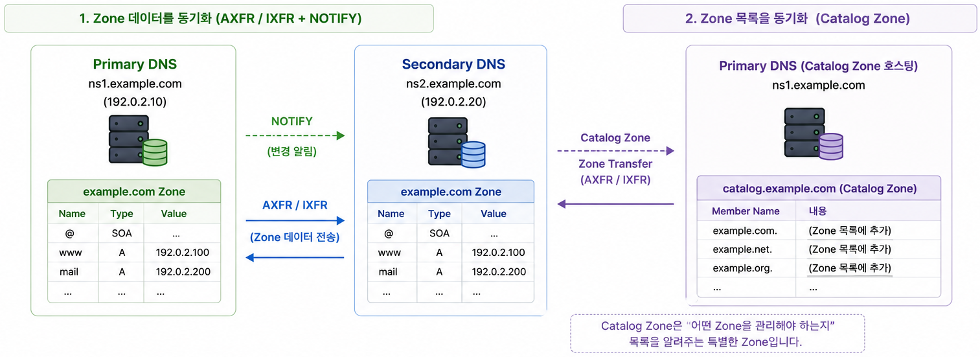Click '(Zone 목록에 추가)' in the example.net. row
This screenshot has height=357, width=980.
pyautogui.click(x=850, y=249)
